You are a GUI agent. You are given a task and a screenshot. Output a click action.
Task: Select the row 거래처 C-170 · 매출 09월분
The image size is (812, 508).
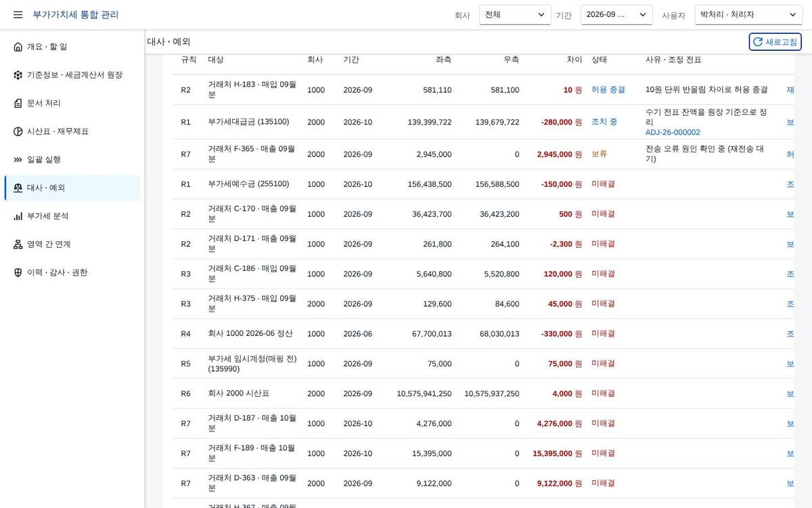482,214
